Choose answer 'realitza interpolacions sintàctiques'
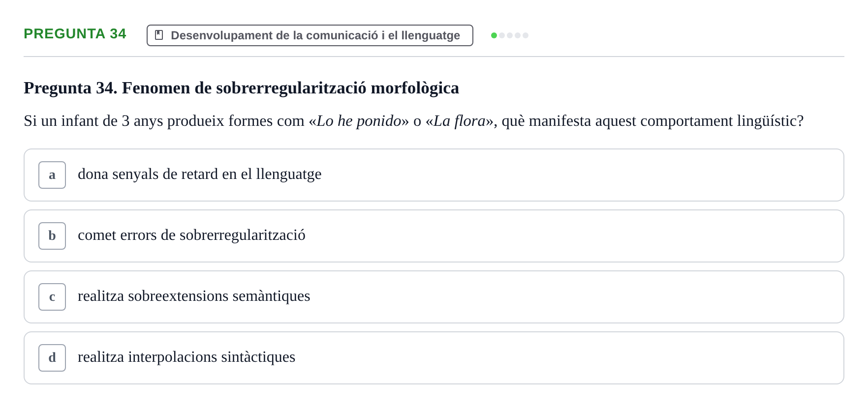Screen dimensions: 868x409 434,358
